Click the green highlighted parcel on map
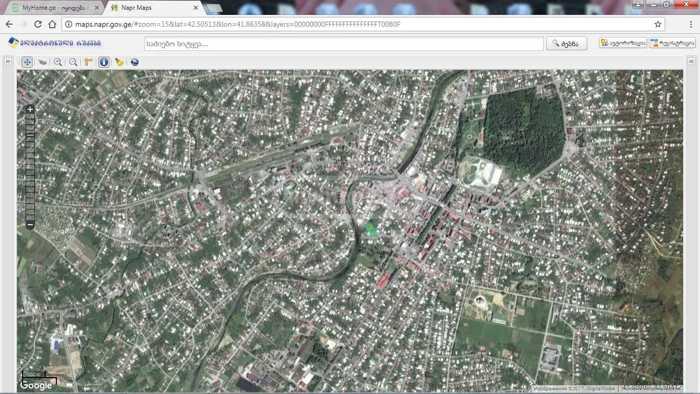Image resolution: width=700 pixels, height=394 pixels. tap(370, 229)
